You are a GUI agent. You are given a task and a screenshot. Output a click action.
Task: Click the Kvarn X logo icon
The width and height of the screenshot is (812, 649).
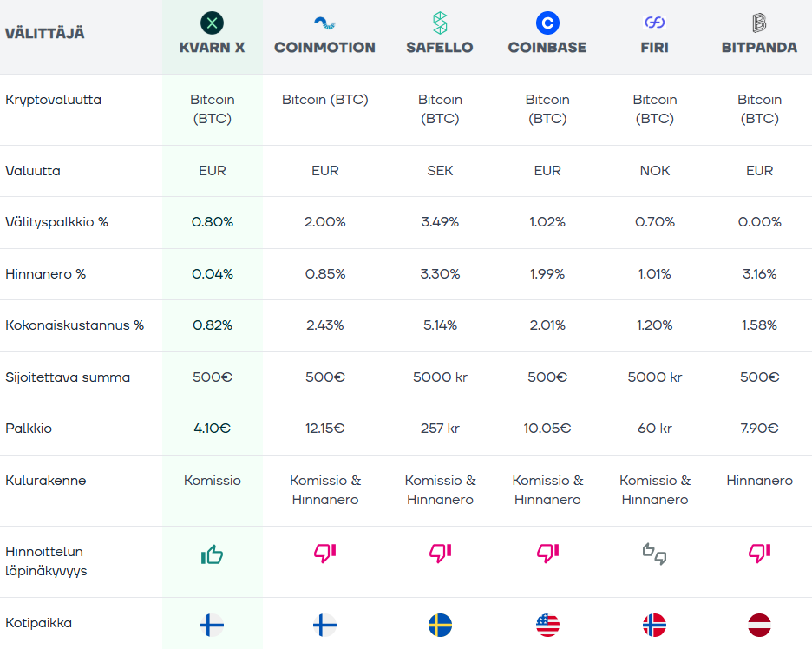212,23
